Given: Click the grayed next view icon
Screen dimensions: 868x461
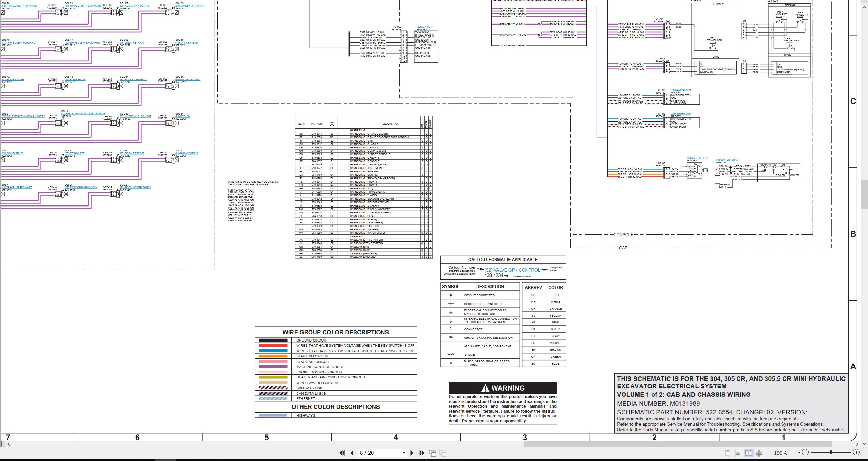Looking at the screenshot, I should pos(443,453).
